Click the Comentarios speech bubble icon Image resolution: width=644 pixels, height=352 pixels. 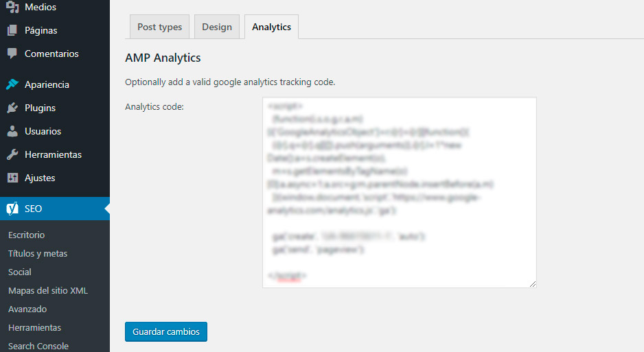[12, 54]
